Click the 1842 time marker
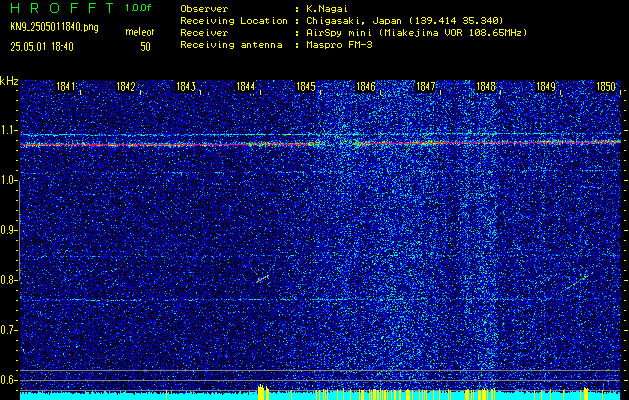The width and height of the screenshot is (629, 400). tap(126, 87)
